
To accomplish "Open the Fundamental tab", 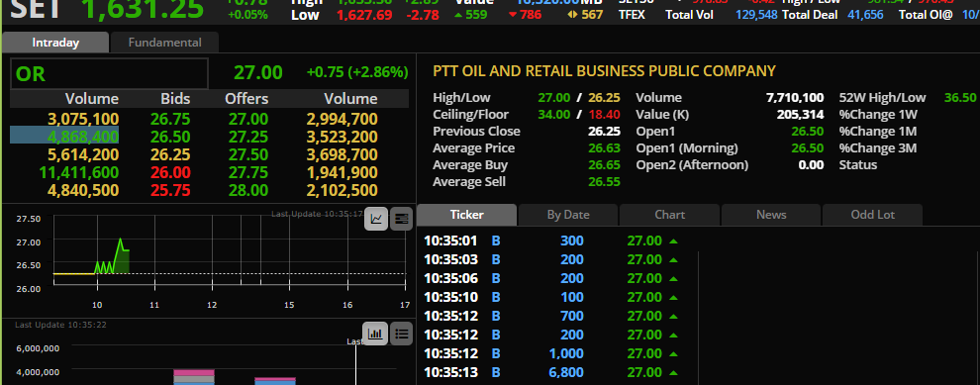I will [x=165, y=43].
